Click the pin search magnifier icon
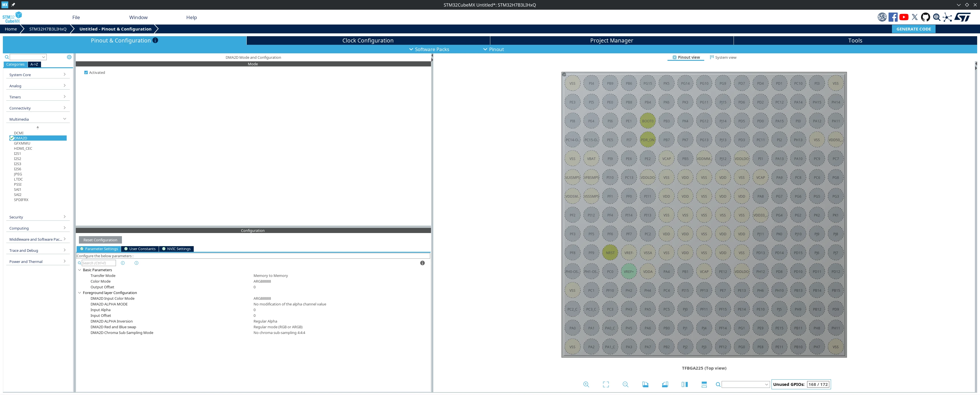Viewport: 980px width, 395px height. tap(718, 385)
